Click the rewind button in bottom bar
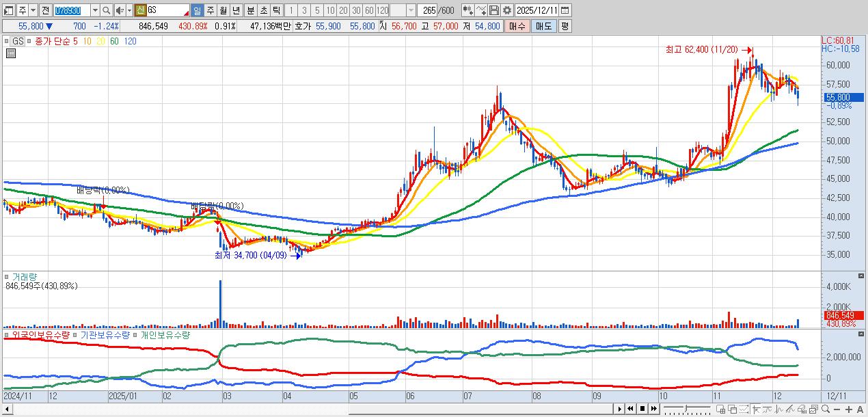 (x=630, y=409)
